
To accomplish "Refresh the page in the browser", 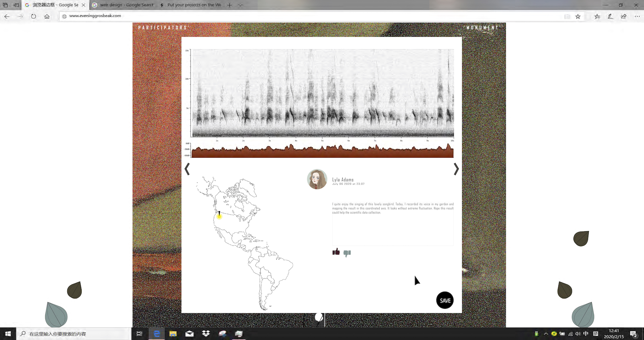I will point(34,16).
